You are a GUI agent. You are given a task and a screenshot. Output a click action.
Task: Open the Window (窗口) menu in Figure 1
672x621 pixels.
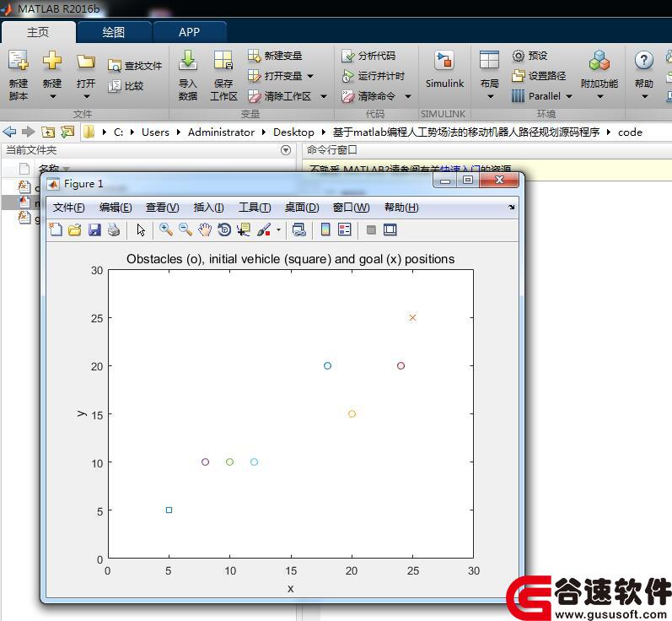[x=351, y=208]
